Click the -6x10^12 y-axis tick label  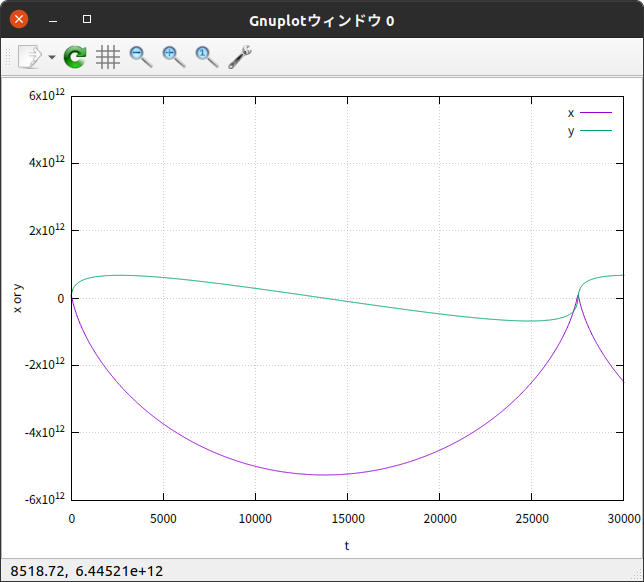click(44, 499)
